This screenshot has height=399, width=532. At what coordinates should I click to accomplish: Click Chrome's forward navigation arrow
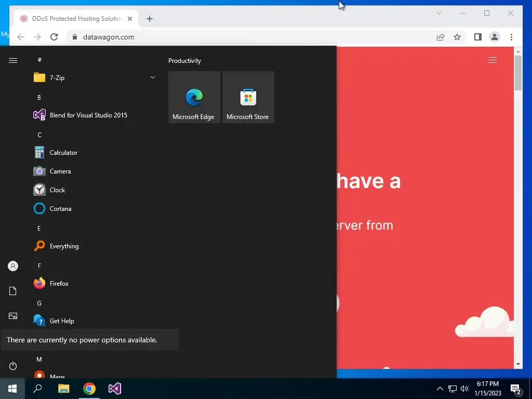37,37
